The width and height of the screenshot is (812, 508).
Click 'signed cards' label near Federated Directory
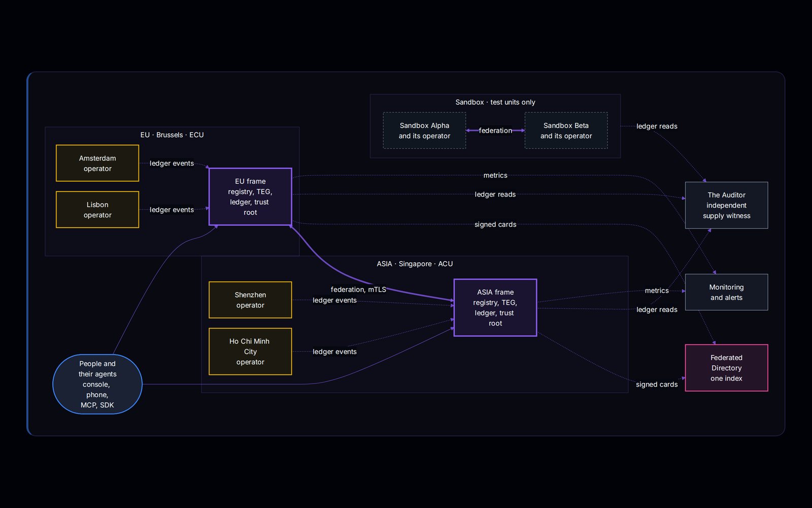[657, 384]
